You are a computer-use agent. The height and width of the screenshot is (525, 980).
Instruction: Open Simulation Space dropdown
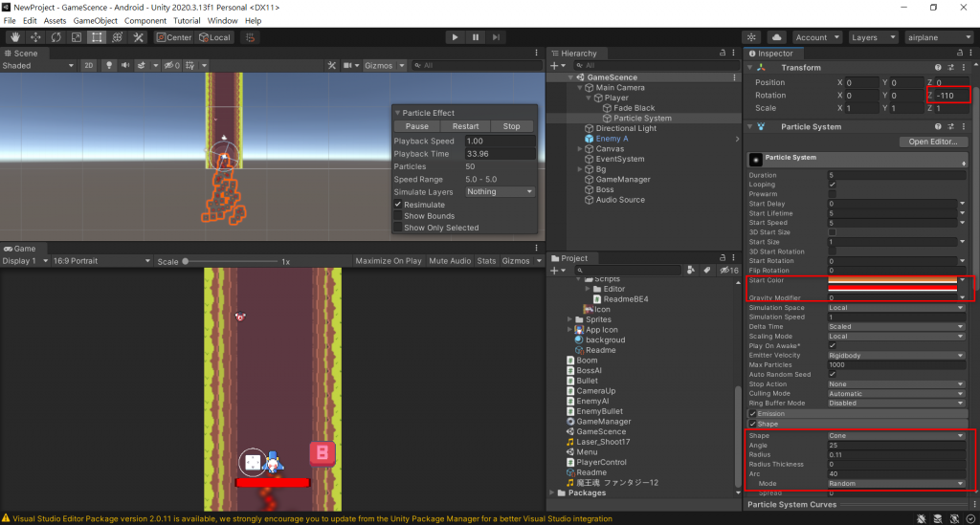pos(896,308)
